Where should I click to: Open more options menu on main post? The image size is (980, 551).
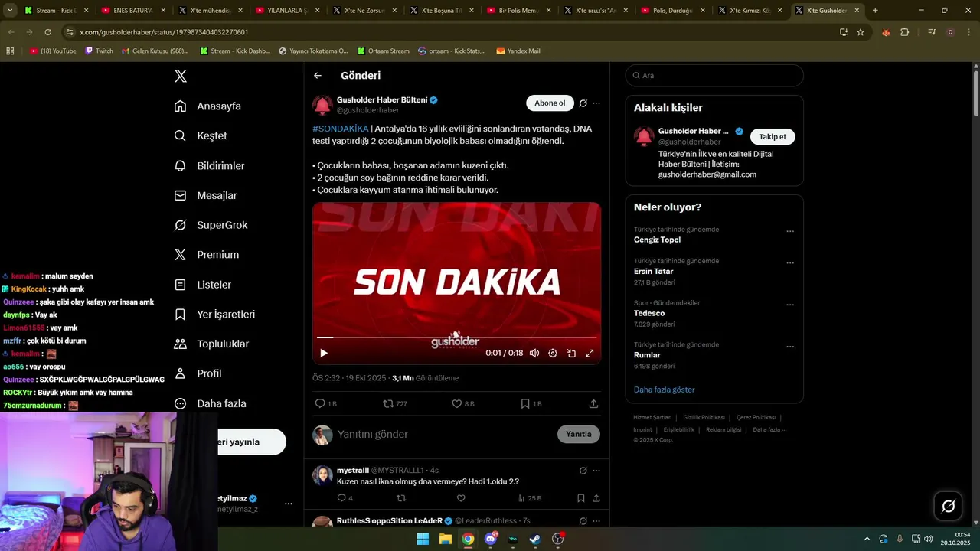[596, 103]
